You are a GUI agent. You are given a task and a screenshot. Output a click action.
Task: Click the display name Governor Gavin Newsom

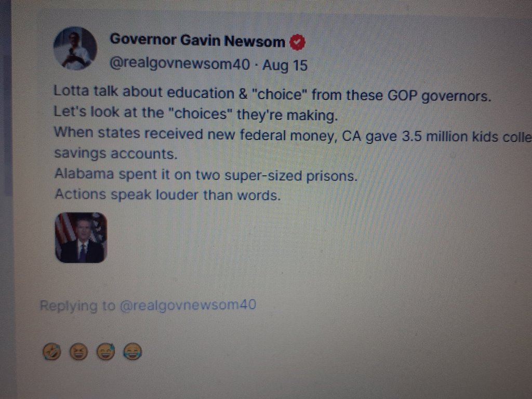point(197,41)
